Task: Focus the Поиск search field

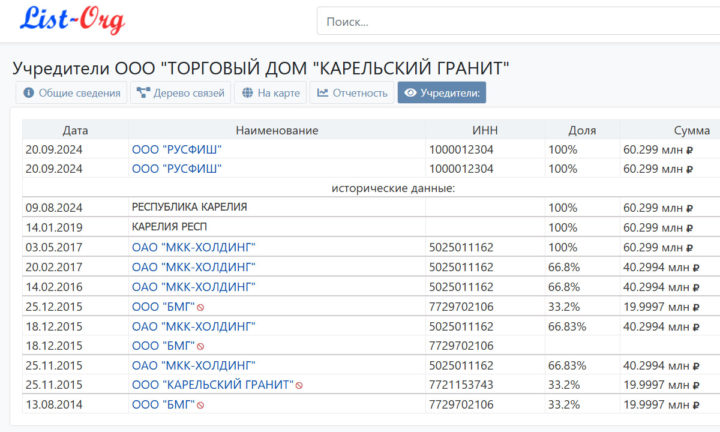Action: (518, 21)
